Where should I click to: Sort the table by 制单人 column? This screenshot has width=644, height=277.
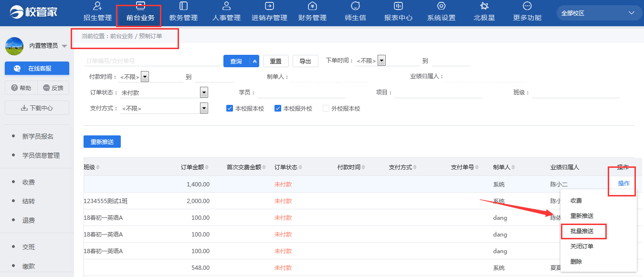click(504, 167)
